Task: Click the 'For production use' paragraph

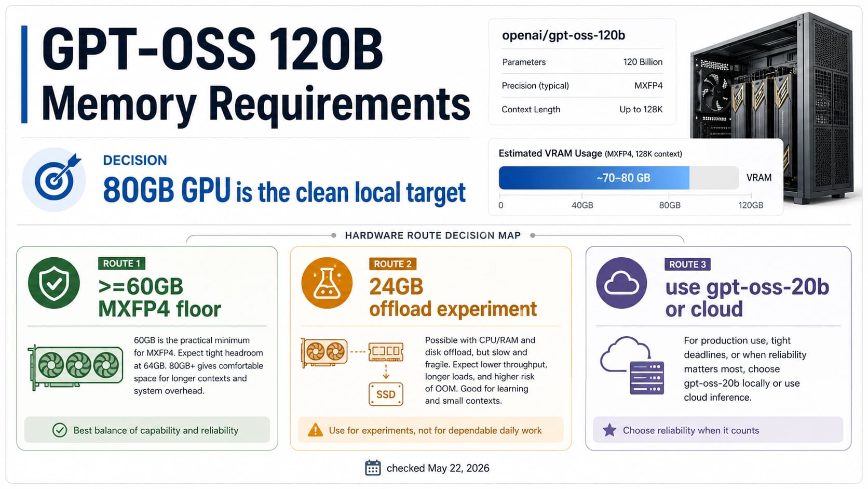Action: pyautogui.click(x=745, y=369)
